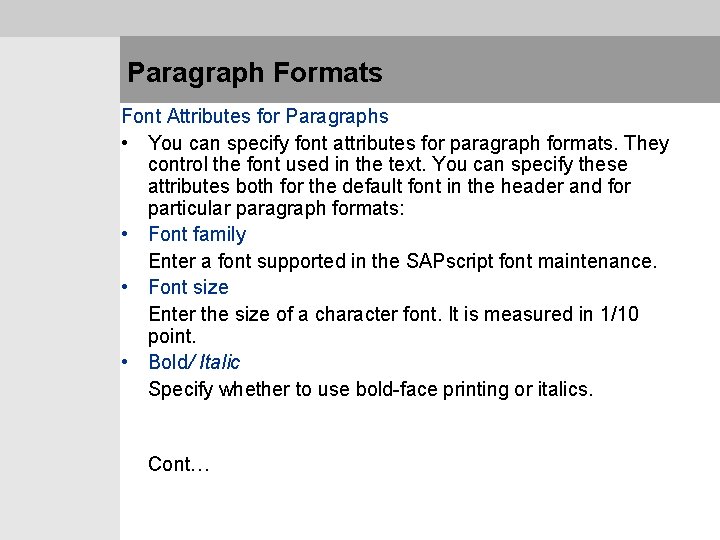Click the light gray strip at the top of the slide

[360, 18]
